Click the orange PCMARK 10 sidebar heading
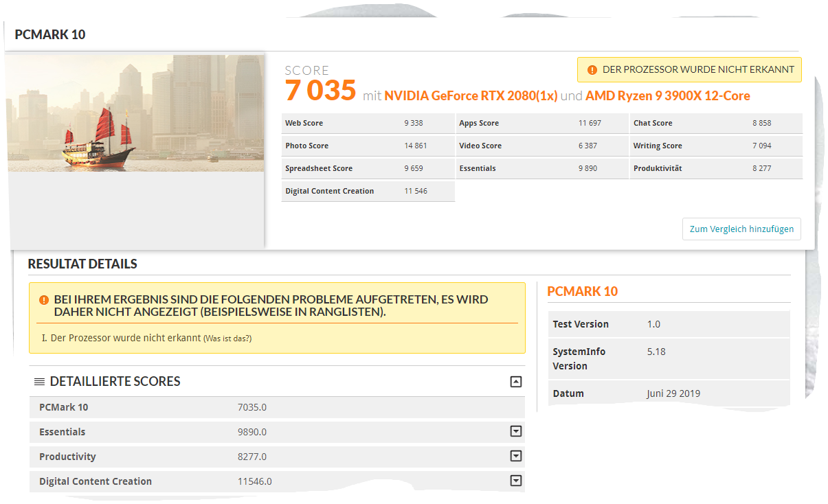Screen dimensions: 828x504 click(582, 291)
